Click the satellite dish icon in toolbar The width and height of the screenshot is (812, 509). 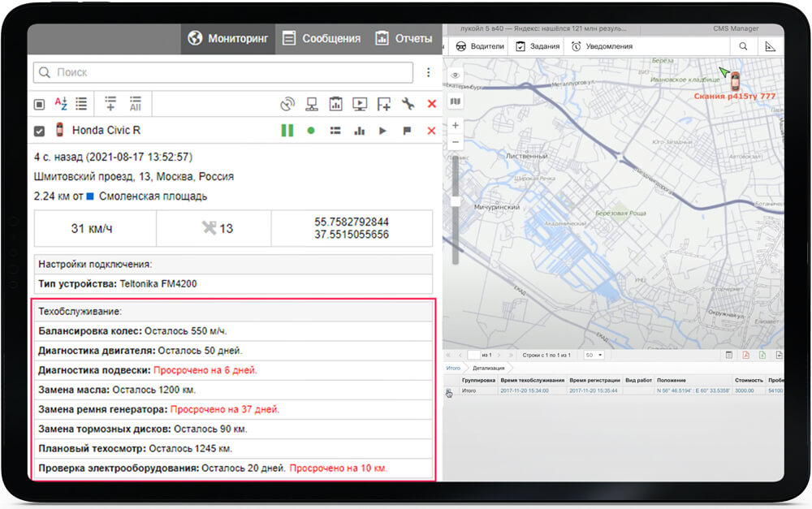(x=287, y=104)
